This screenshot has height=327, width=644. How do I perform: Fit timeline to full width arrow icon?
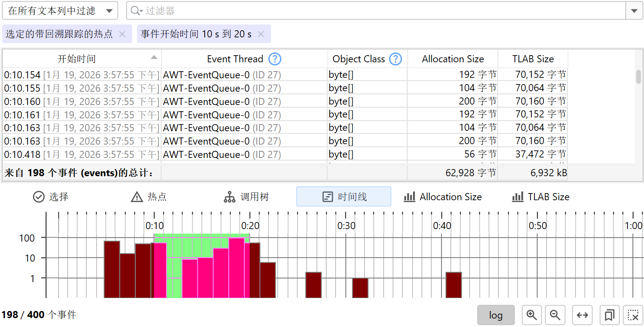tap(582, 315)
